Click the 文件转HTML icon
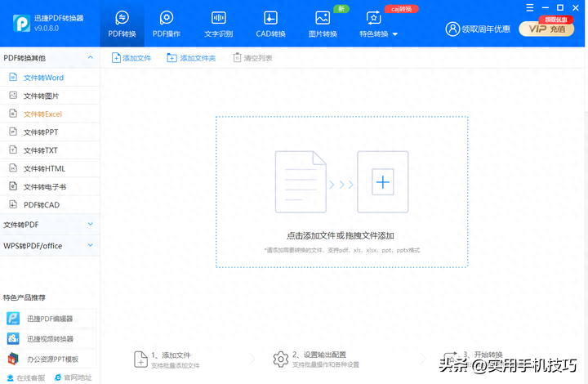 click(13, 168)
